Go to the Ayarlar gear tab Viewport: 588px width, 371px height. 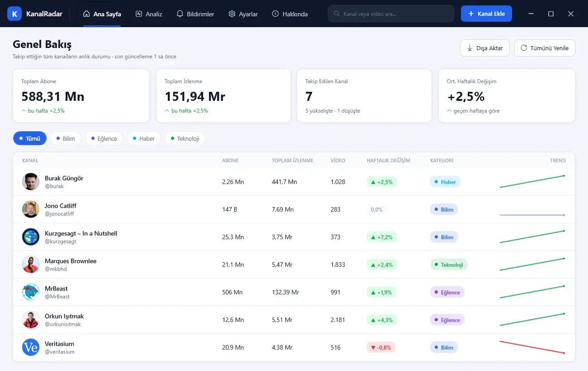click(243, 14)
